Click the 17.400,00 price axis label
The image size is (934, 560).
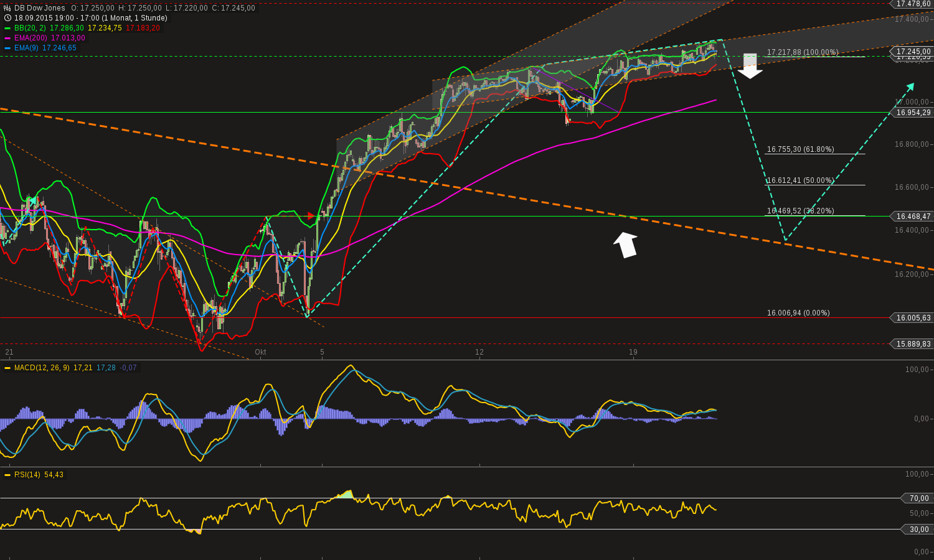point(912,19)
